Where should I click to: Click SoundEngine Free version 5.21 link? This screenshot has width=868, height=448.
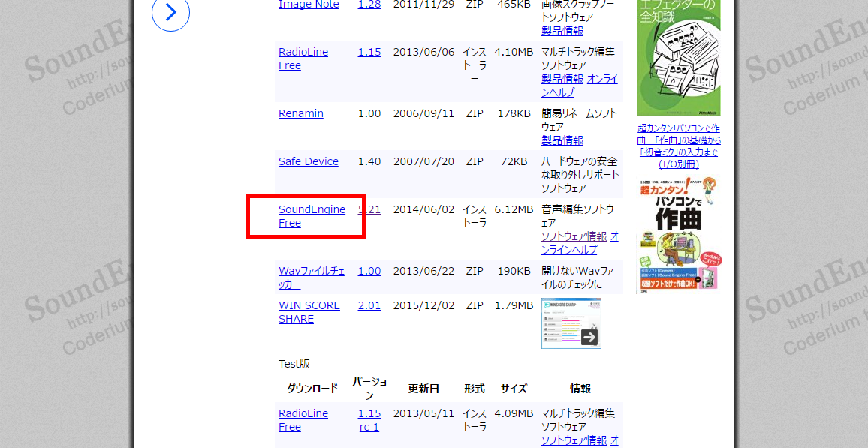point(369,209)
